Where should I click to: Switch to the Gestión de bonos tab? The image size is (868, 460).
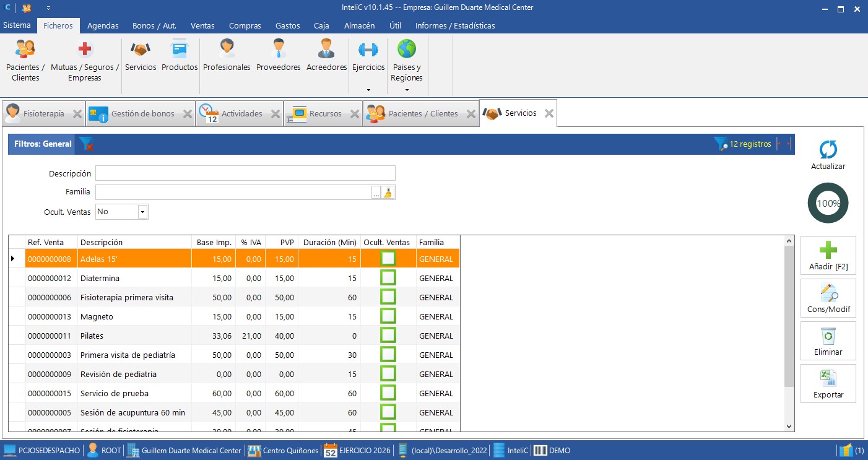(142, 114)
